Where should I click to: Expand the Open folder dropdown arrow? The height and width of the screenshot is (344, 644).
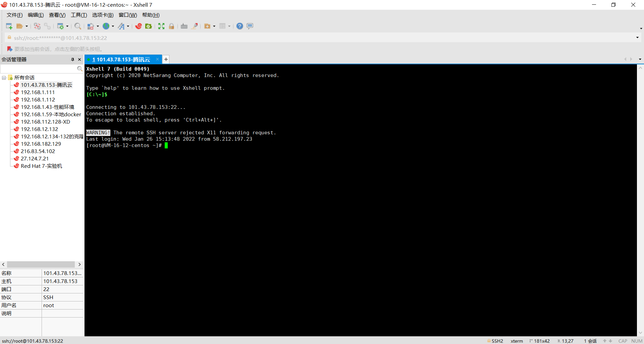coord(27,26)
